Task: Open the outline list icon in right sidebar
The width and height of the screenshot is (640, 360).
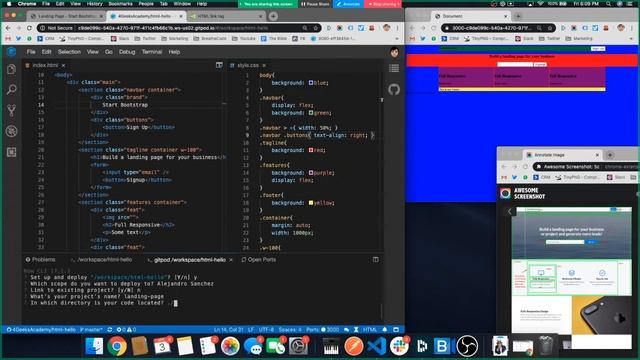Action: (394, 69)
